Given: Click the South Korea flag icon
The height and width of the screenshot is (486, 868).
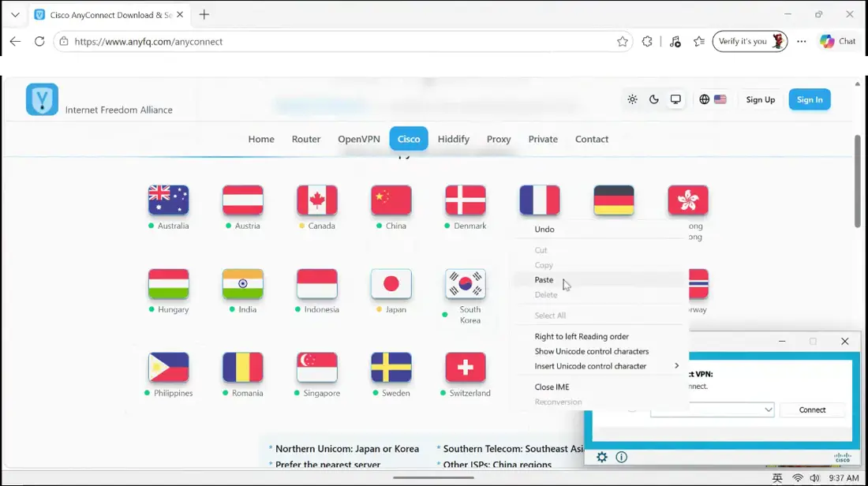Looking at the screenshot, I should [x=466, y=283].
